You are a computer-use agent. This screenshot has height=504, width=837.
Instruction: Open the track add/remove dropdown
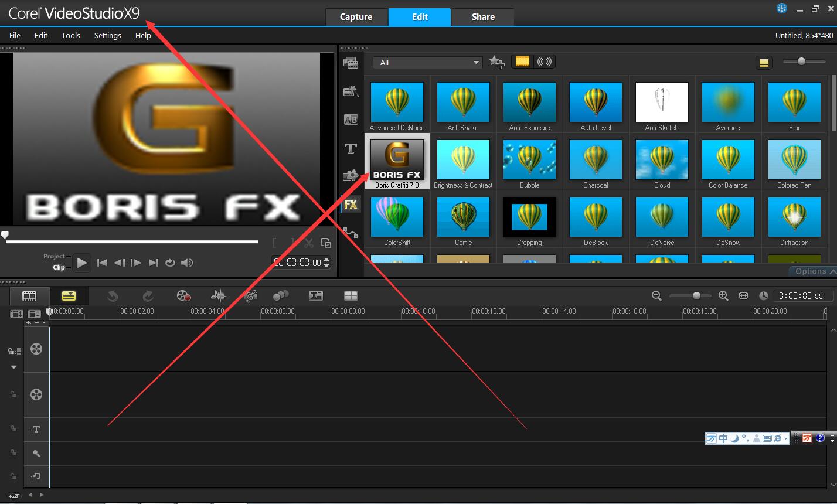click(x=36, y=322)
